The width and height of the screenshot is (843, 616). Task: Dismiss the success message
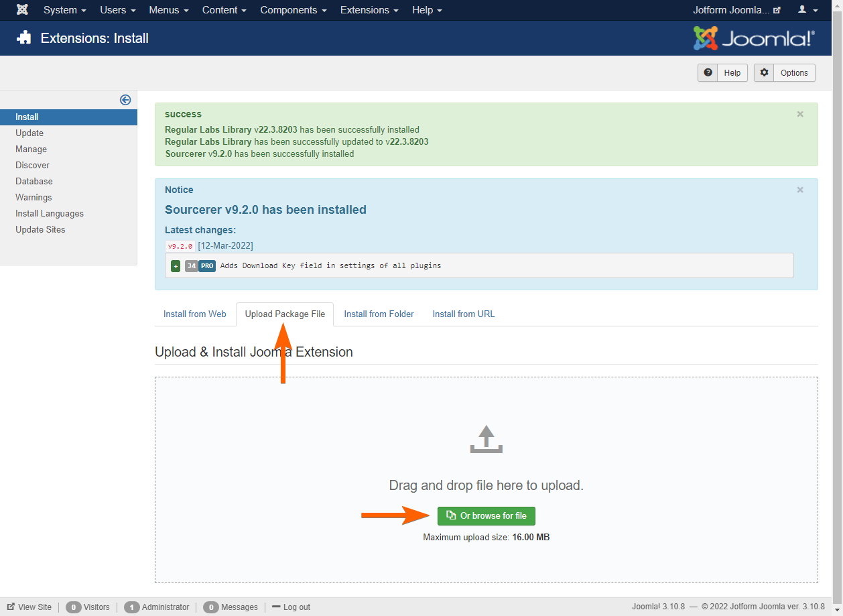(799, 114)
